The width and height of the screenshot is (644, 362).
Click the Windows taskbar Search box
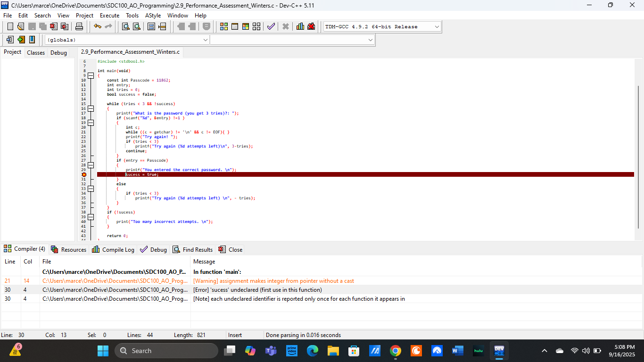point(166,351)
